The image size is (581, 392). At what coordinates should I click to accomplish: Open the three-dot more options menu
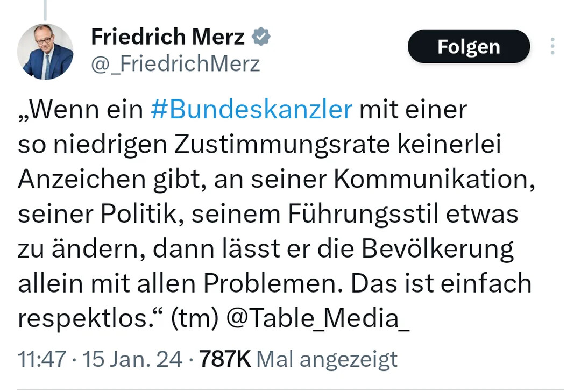coord(552,46)
